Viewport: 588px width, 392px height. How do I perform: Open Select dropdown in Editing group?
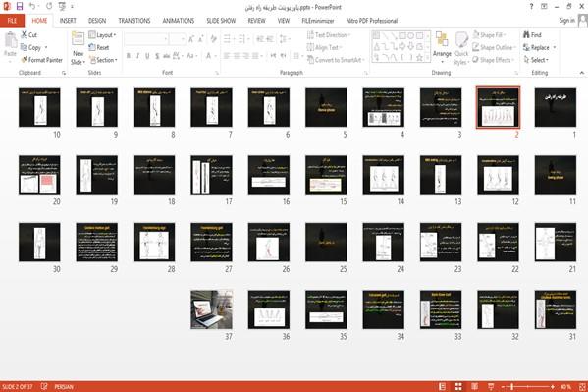coord(536,60)
